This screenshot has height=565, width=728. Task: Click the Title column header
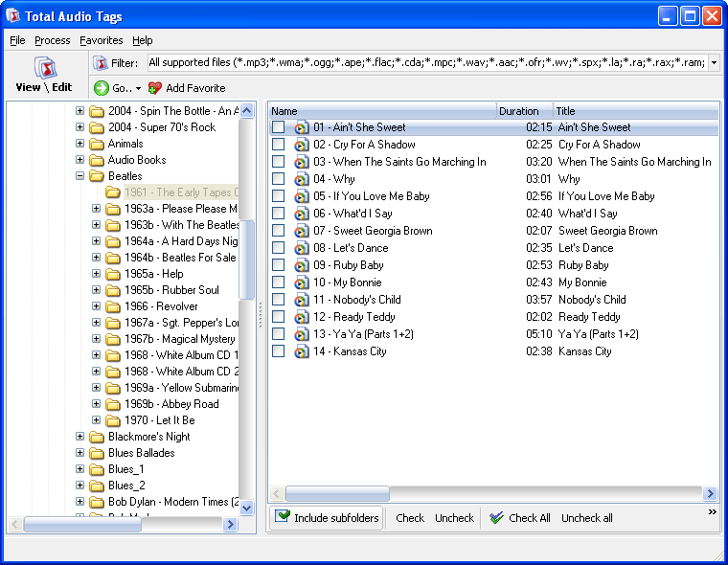click(636, 111)
